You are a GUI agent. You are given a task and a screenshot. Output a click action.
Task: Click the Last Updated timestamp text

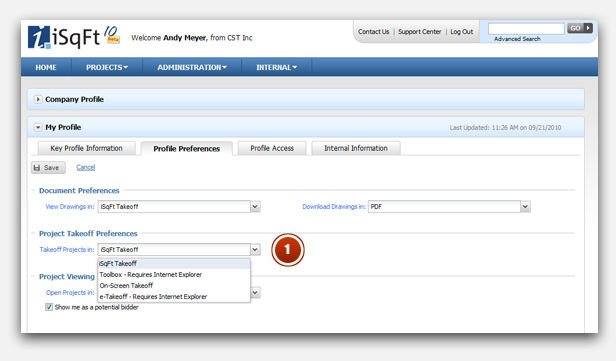pos(505,128)
